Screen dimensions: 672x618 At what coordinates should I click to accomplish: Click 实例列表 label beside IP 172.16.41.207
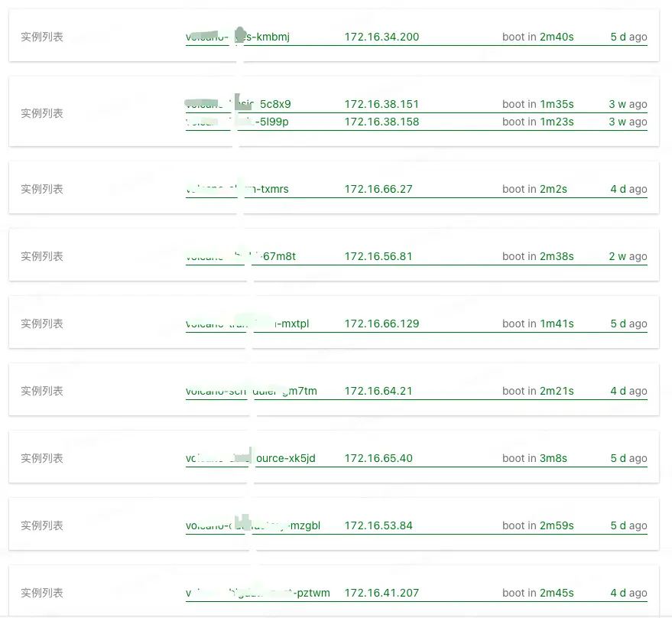pos(42,593)
